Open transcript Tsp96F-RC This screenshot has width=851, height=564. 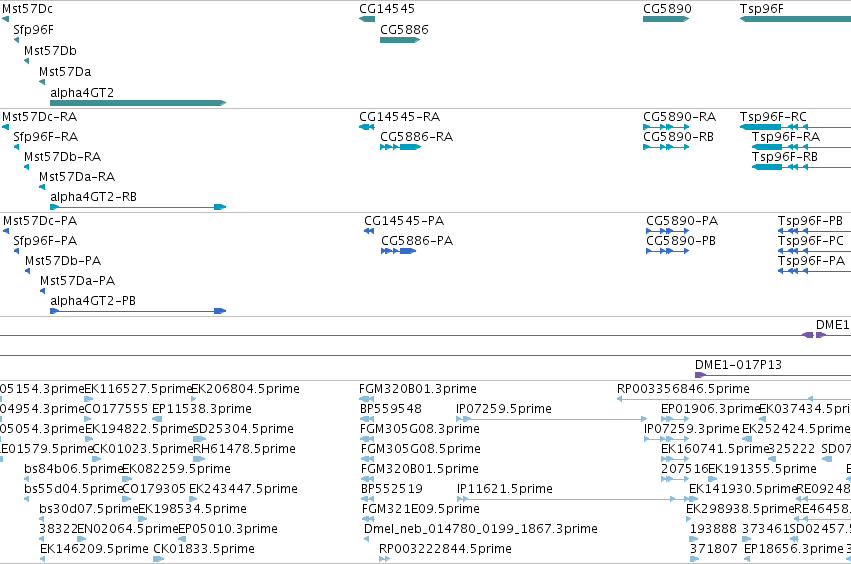pyautogui.click(x=773, y=117)
